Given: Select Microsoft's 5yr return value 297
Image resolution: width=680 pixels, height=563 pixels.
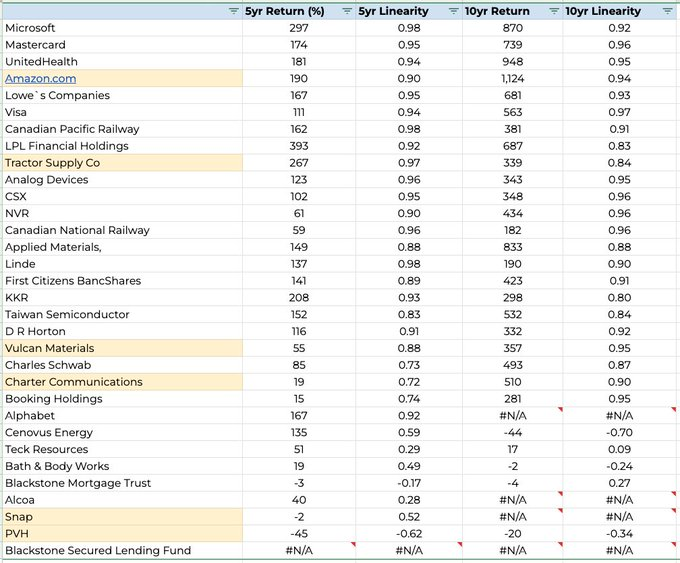Looking at the screenshot, I should click(x=299, y=28).
